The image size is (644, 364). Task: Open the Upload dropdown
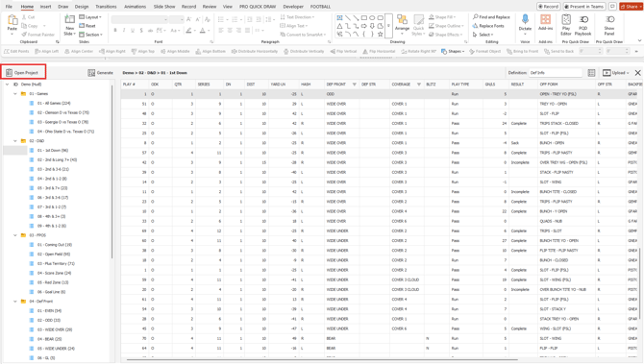pos(615,73)
